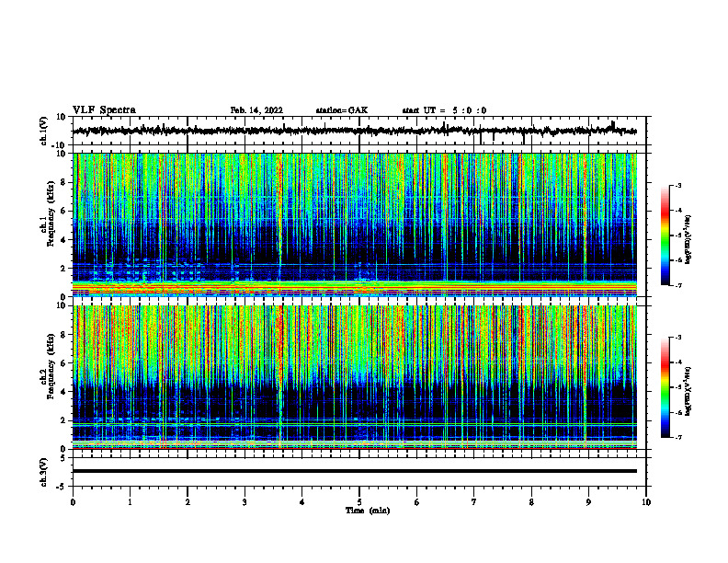
Task: Click time axis tick label "1"
Action: pyautogui.click(x=130, y=502)
